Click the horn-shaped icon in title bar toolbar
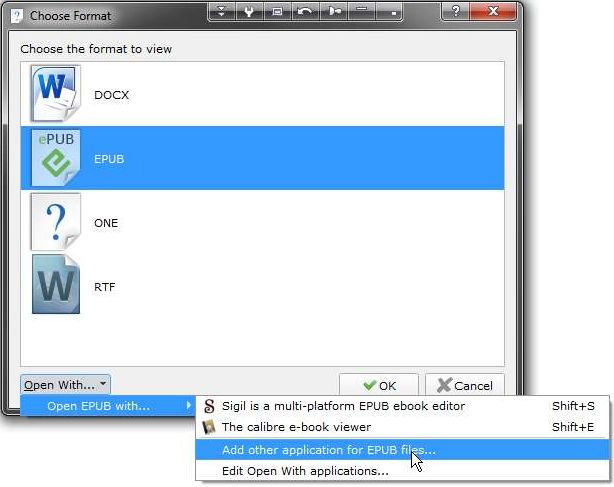 tap(334, 12)
